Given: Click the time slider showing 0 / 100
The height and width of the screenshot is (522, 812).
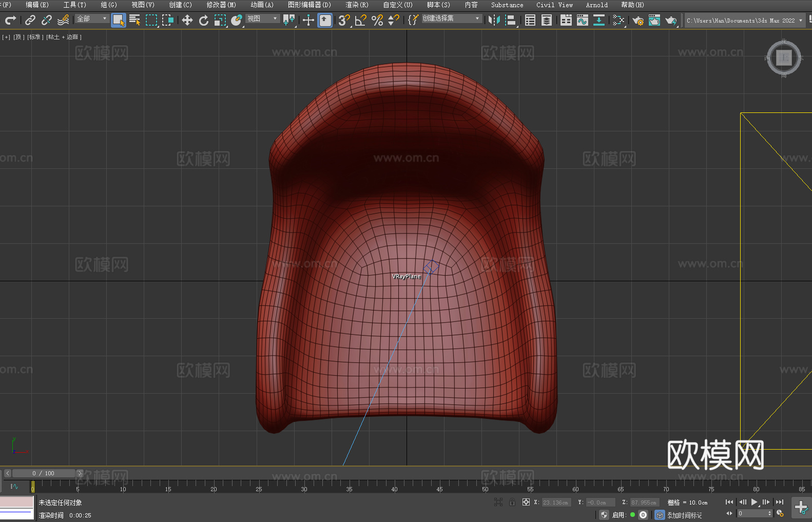Looking at the screenshot, I should [x=43, y=473].
